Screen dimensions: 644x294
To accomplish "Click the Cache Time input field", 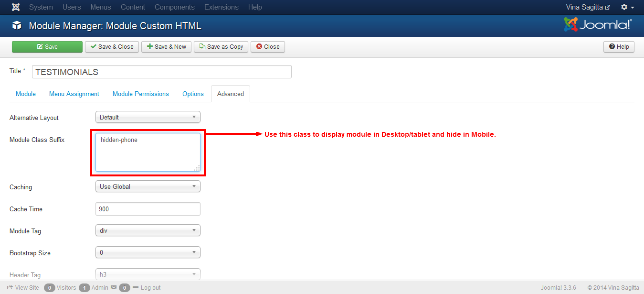I will click(x=148, y=209).
